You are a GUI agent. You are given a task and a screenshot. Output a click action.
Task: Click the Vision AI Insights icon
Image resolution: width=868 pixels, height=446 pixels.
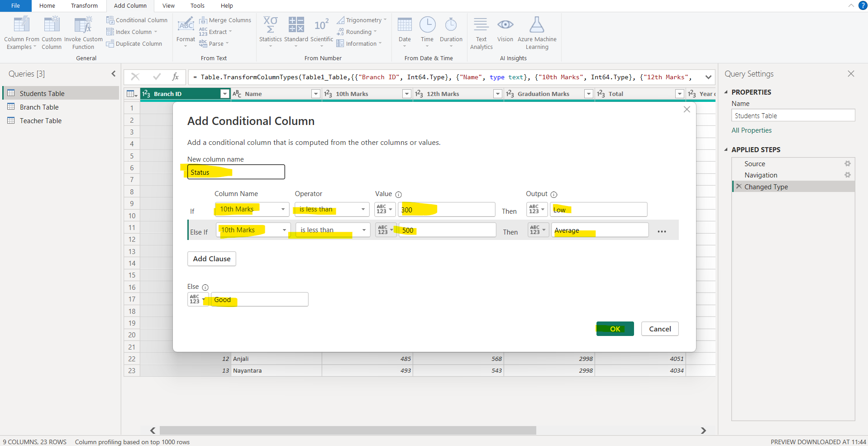click(505, 25)
